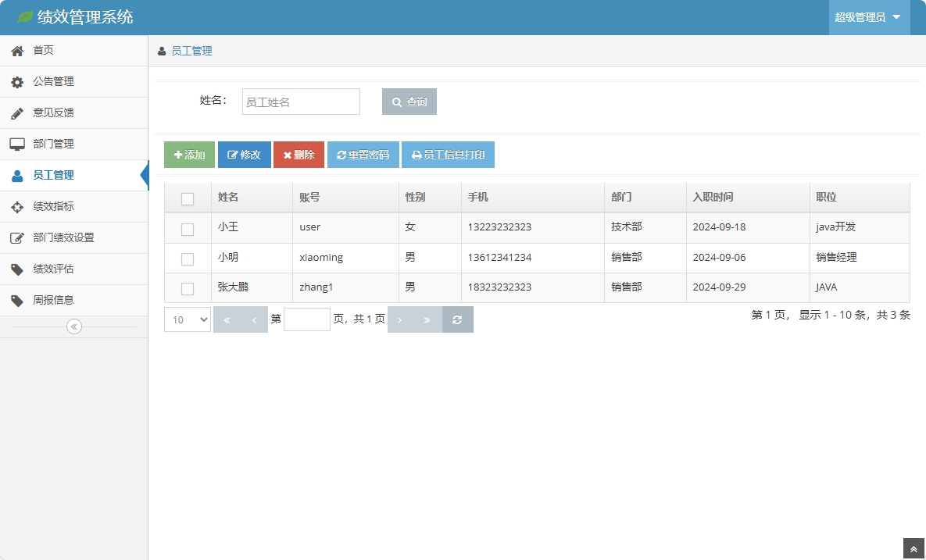
Task: Select the checkbox for 张大鹏's row
Action: [188, 288]
